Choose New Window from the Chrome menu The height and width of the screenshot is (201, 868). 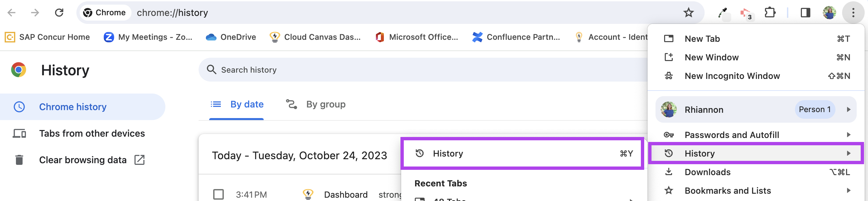756,57
